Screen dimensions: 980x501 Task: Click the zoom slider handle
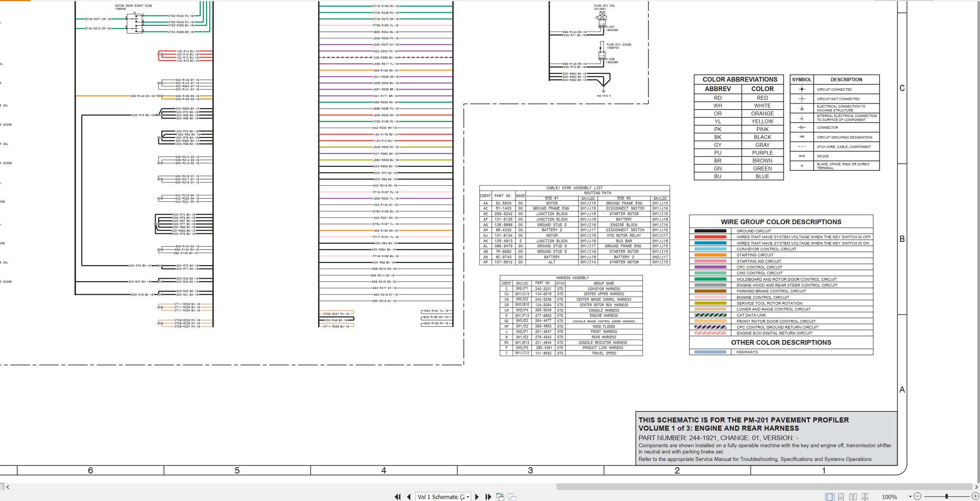pyautogui.click(x=947, y=496)
